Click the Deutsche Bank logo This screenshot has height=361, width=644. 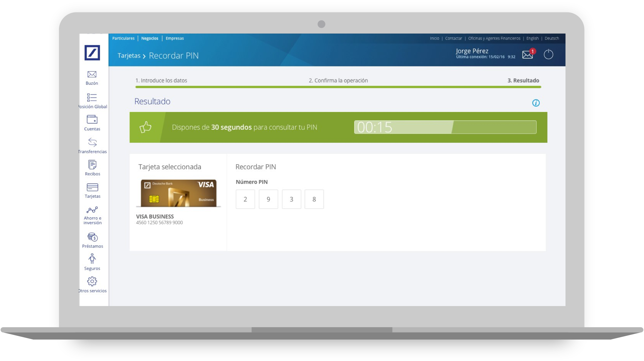click(92, 53)
